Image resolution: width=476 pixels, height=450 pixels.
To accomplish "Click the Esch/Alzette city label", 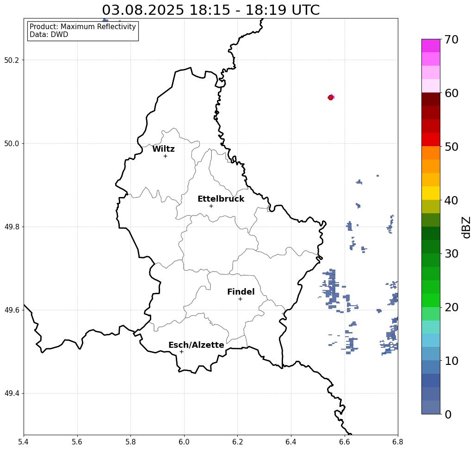I will (196, 345).
